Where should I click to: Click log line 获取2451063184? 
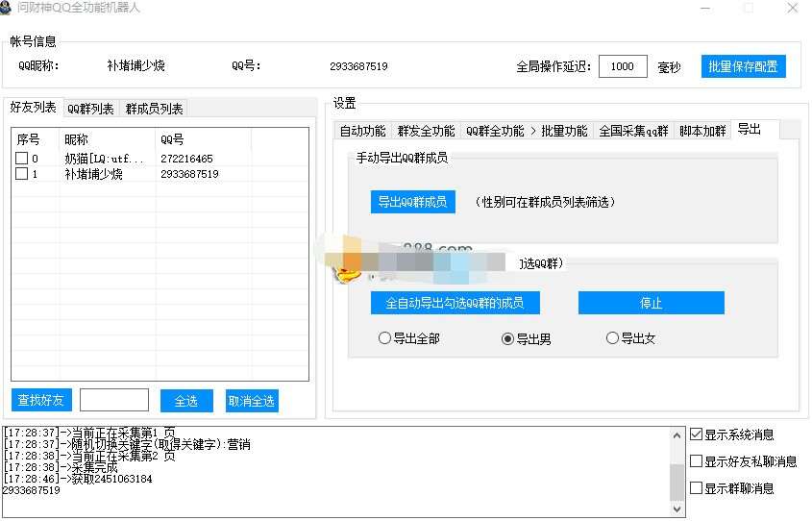pyautogui.click(x=78, y=479)
